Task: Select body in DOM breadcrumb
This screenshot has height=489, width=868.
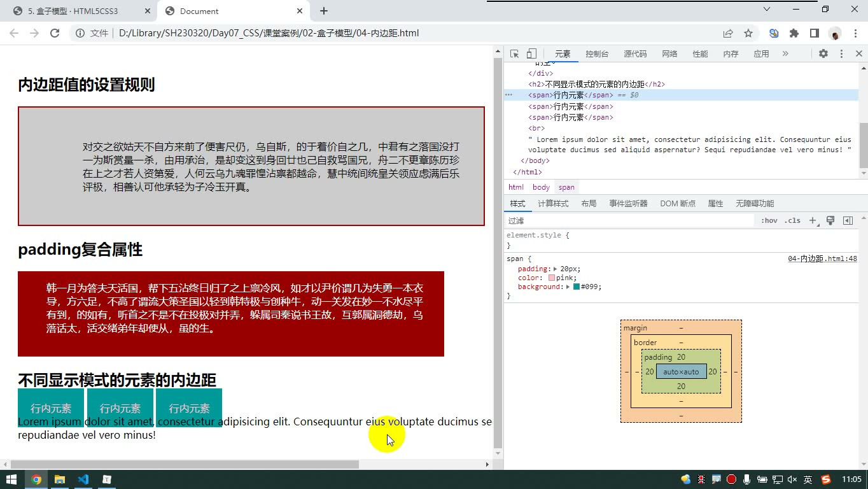Action: [542, 187]
